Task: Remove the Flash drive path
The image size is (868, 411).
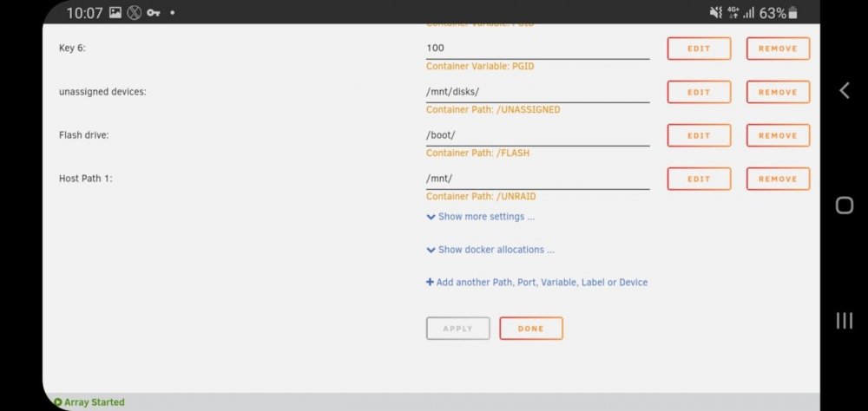Action: pos(778,135)
